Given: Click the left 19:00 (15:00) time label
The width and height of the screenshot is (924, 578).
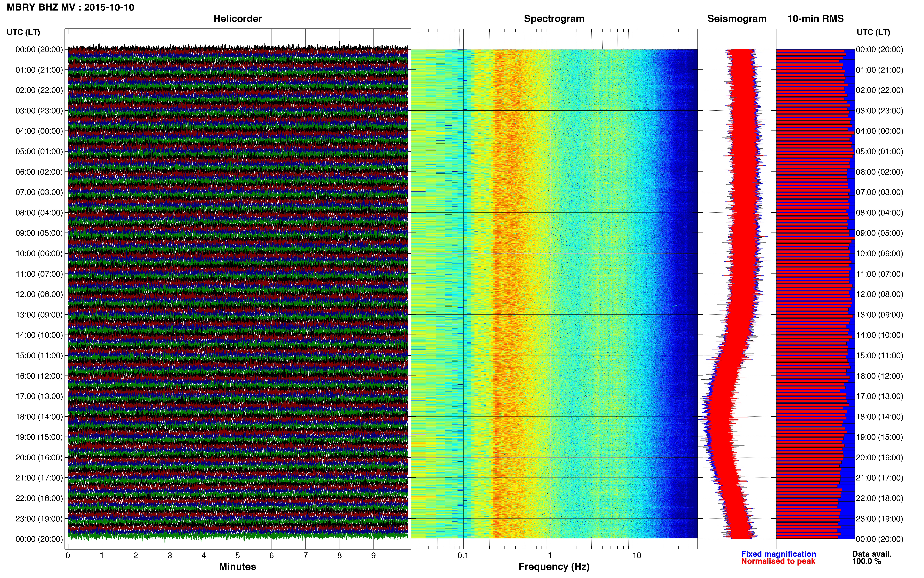Looking at the screenshot, I should click(x=39, y=437).
